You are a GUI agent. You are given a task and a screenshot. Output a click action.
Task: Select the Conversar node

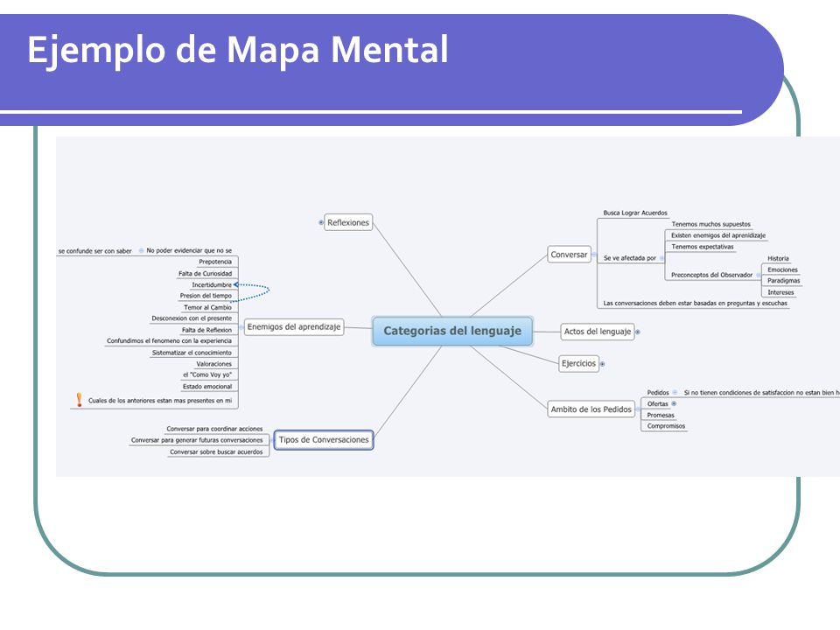point(569,255)
